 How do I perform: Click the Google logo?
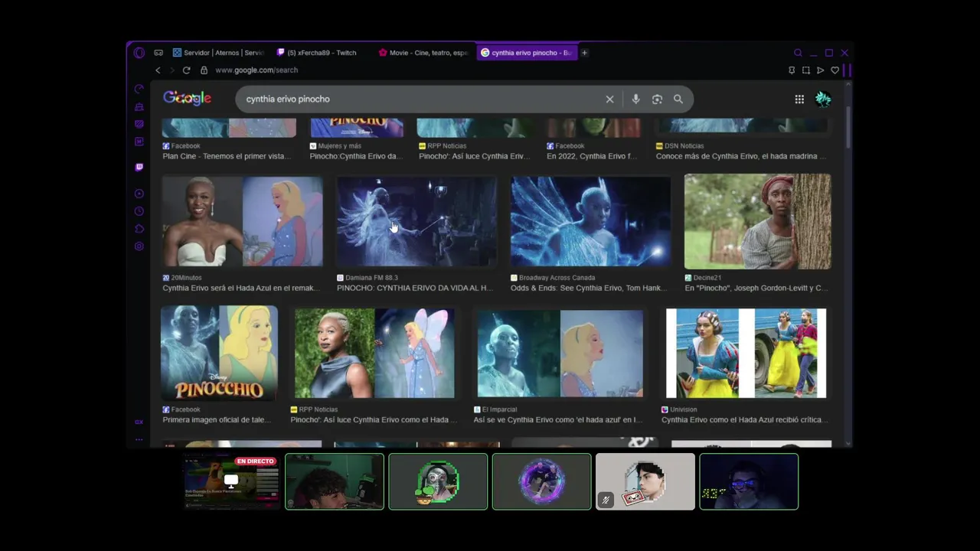(x=187, y=99)
